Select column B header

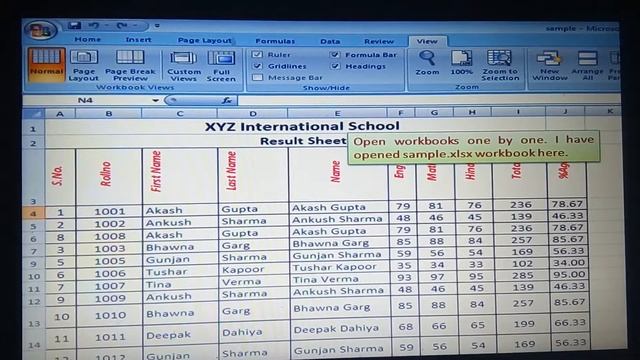109,114
